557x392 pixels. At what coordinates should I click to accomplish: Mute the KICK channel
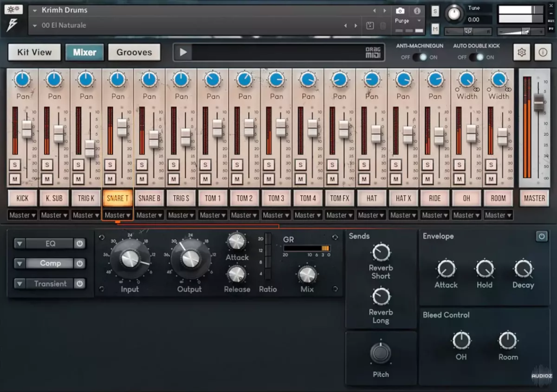[15, 179]
